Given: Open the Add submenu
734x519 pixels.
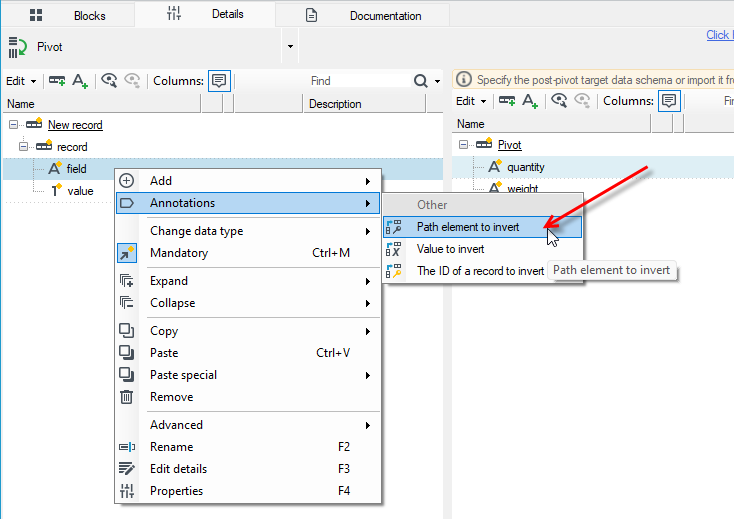Looking at the screenshot, I should [248, 181].
